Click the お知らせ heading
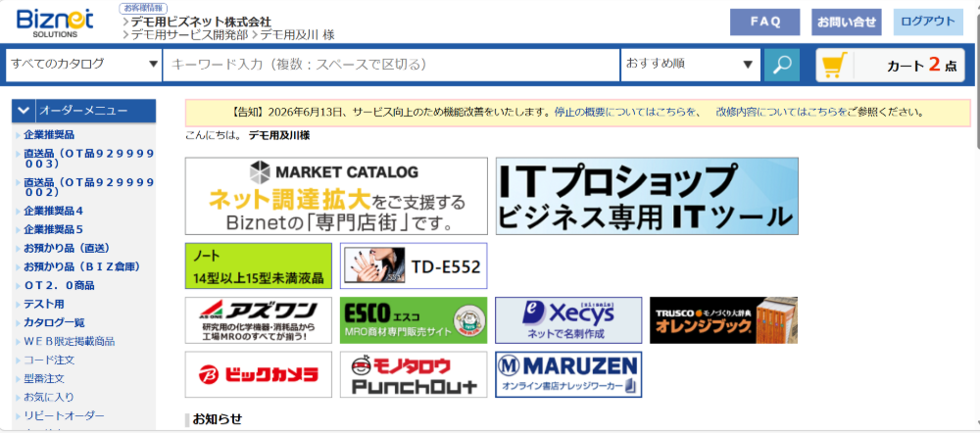Image resolution: width=980 pixels, height=433 pixels. 217,419
